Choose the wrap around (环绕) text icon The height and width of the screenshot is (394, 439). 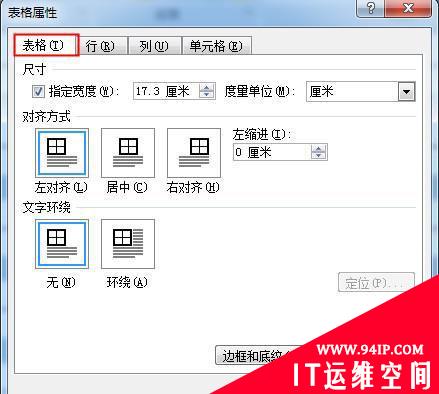[x=128, y=244]
